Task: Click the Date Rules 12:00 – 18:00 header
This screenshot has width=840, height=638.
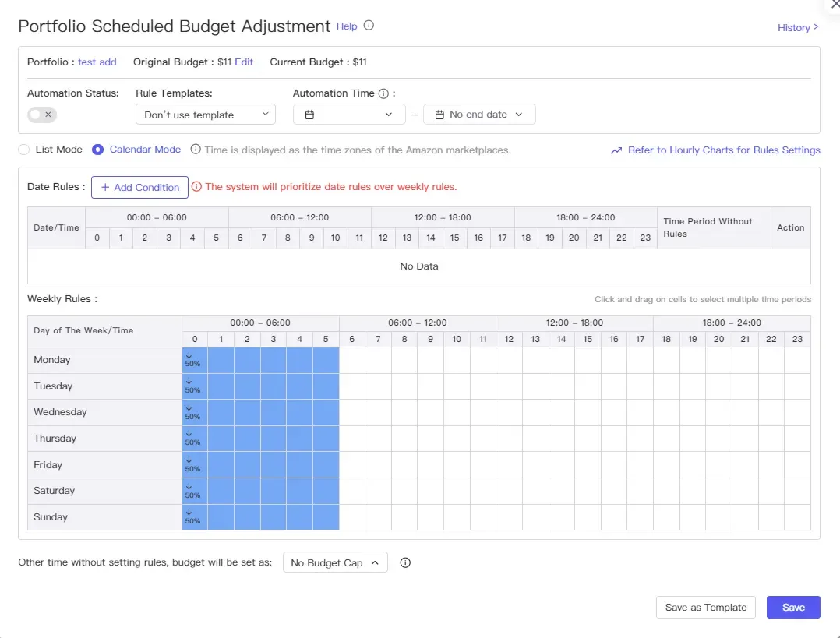Action: tap(443, 217)
